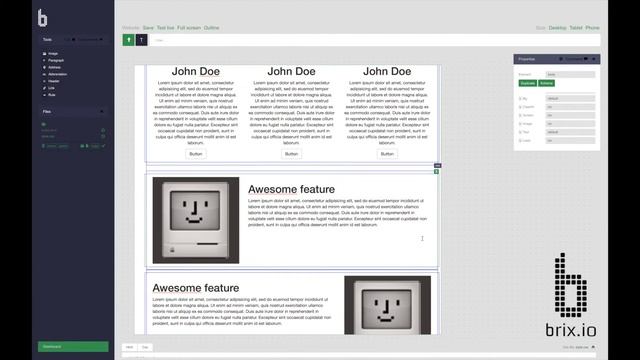Screen dimensions: 640x360
Task: Select the Header tool in sidebar
Action: click(x=51, y=81)
